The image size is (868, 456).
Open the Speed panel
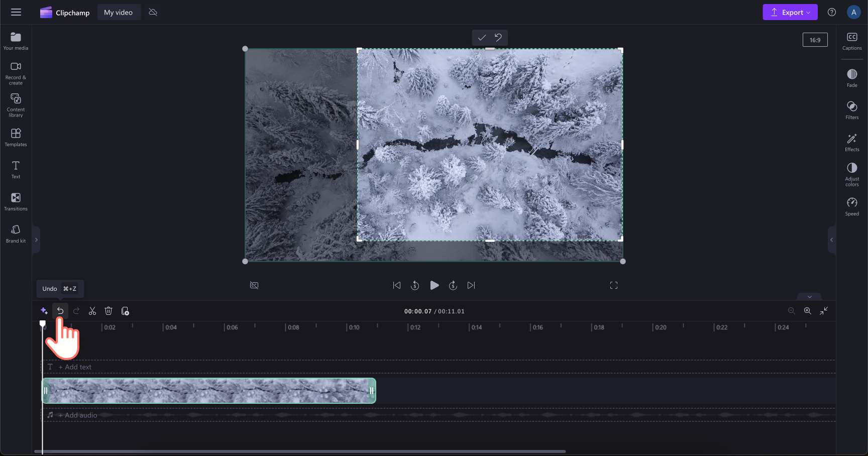tap(852, 207)
